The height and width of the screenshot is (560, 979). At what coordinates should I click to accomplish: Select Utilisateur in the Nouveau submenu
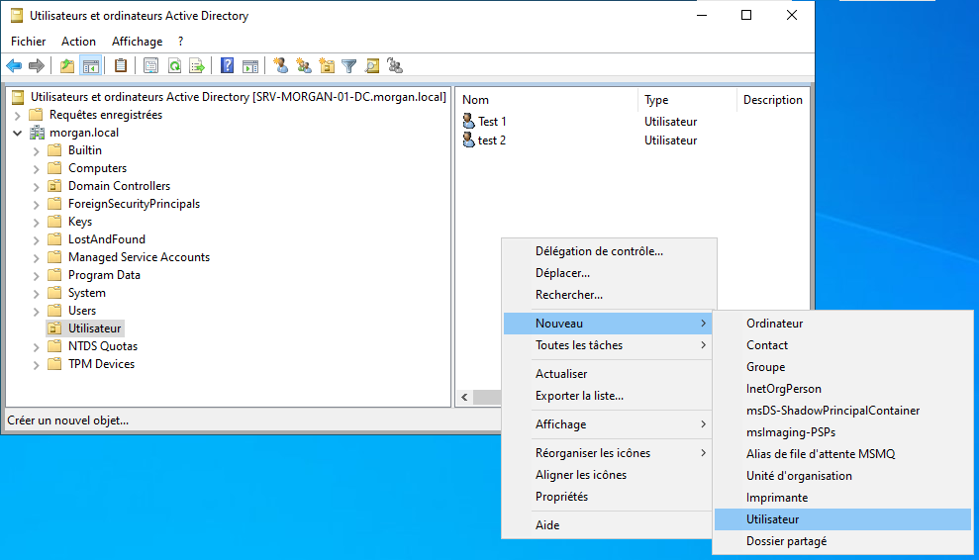772,519
